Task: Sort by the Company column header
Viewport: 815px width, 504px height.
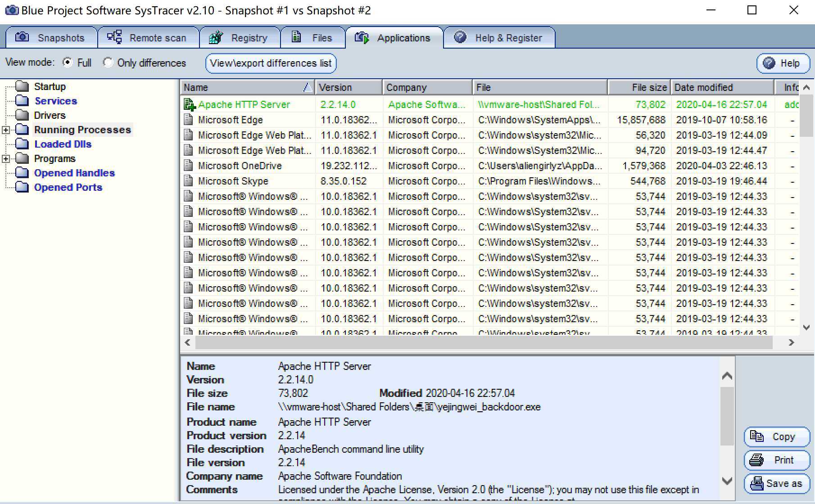Action: point(427,87)
